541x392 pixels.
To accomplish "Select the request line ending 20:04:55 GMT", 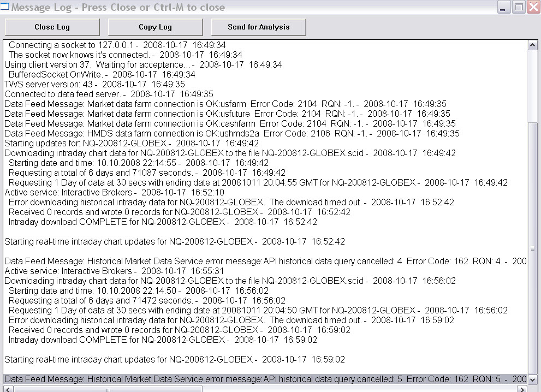I will click(258, 183).
